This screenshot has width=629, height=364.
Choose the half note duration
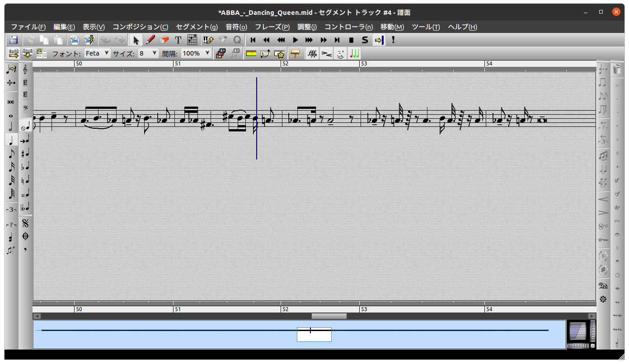point(11,127)
